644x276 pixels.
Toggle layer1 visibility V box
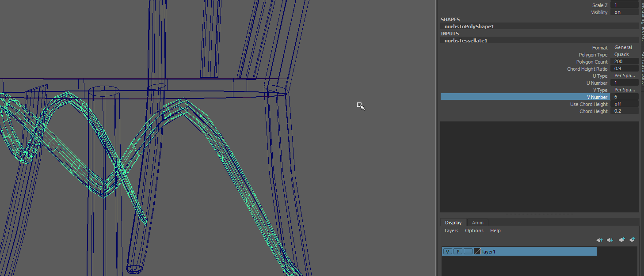click(x=447, y=251)
